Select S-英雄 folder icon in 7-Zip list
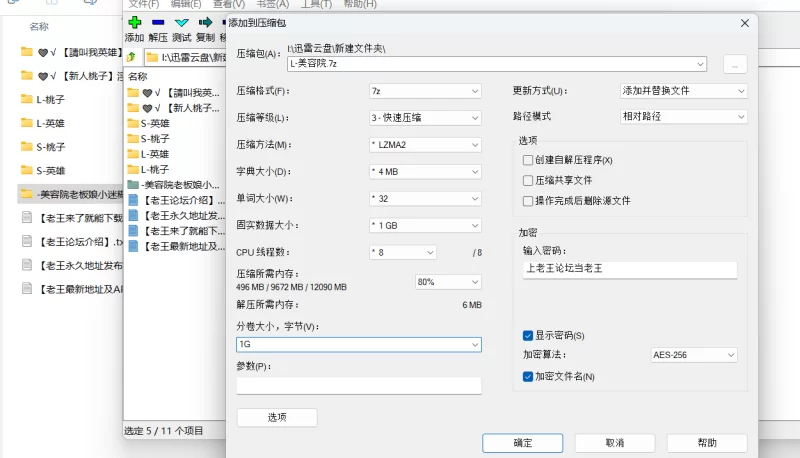 [x=133, y=123]
